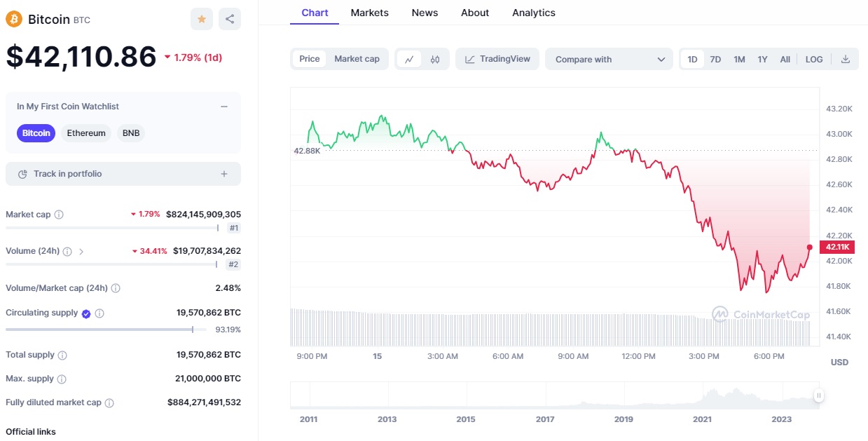This screenshot has height=441, width=868.
Task: Click the 2.48% volume/market cap value
Action: pyautogui.click(x=228, y=287)
